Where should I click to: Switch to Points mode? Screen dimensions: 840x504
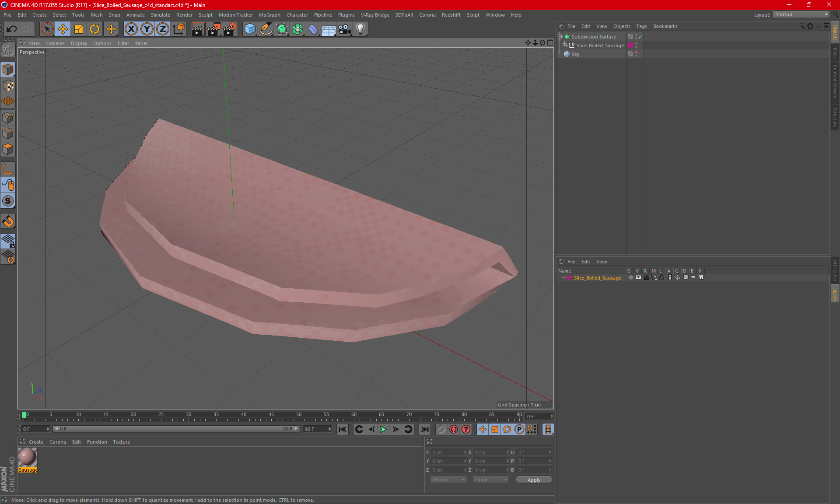(x=8, y=118)
